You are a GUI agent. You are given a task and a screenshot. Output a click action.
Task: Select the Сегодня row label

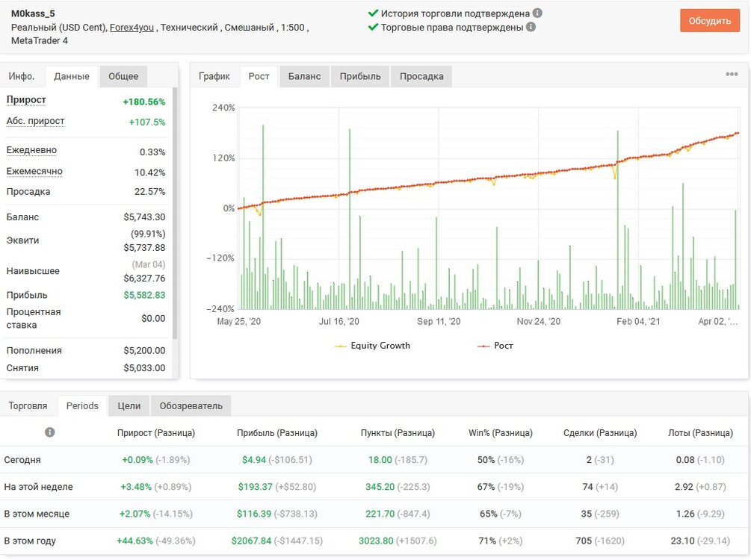point(22,460)
